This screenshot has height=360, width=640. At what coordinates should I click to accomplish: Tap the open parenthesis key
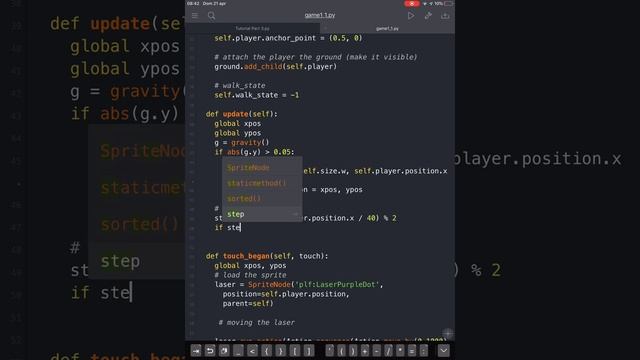[x=342, y=351]
